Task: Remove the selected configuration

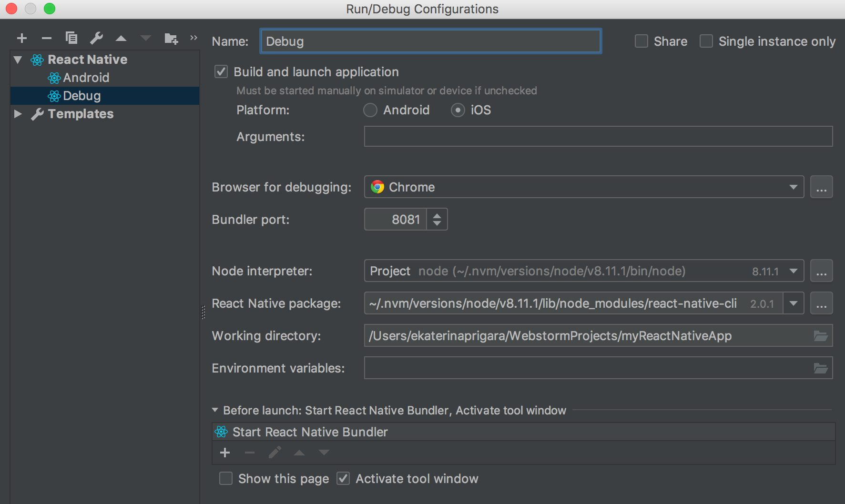Action: click(x=47, y=38)
